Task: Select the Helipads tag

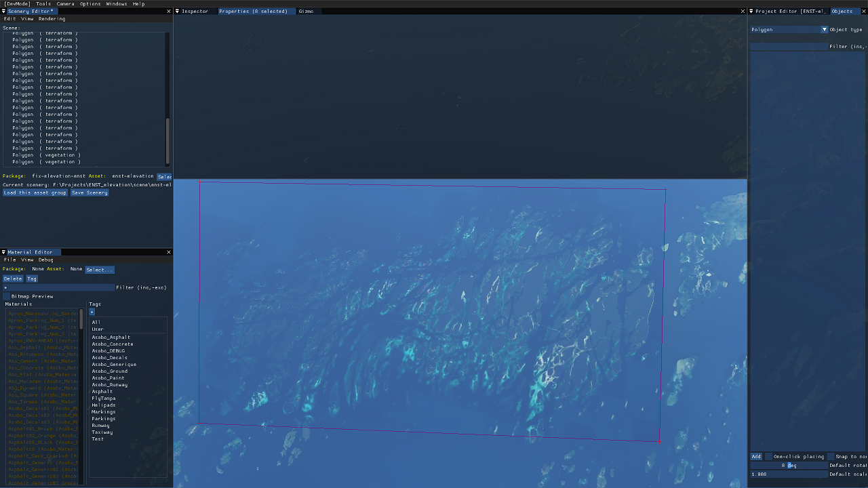Action: coord(104,405)
